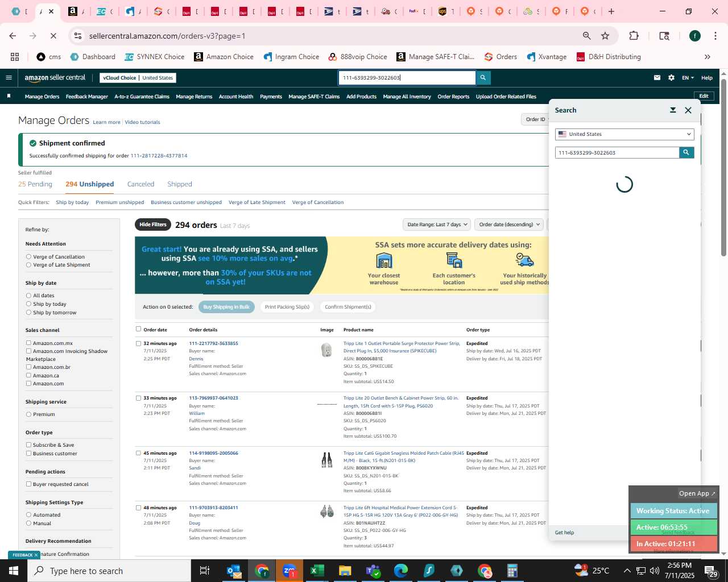Open File Explorer from the taskbar
Image resolution: width=728 pixels, height=582 pixels.
[345, 571]
